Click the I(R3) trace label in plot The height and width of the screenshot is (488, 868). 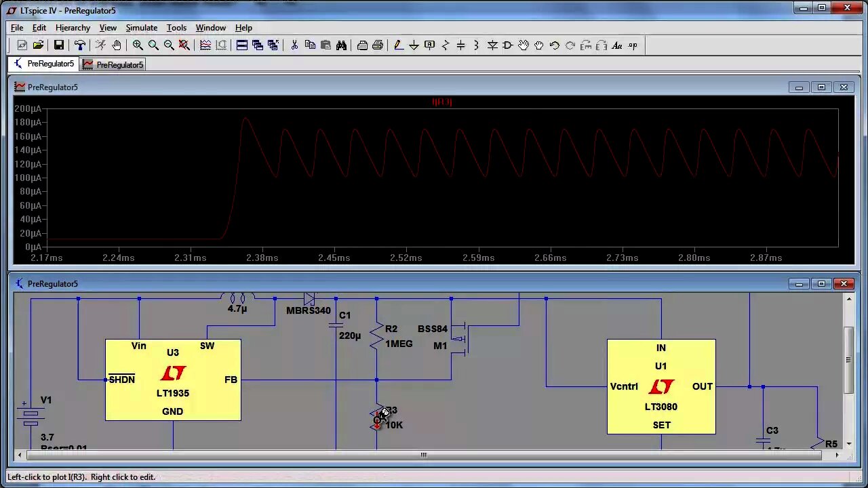pyautogui.click(x=441, y=102)
